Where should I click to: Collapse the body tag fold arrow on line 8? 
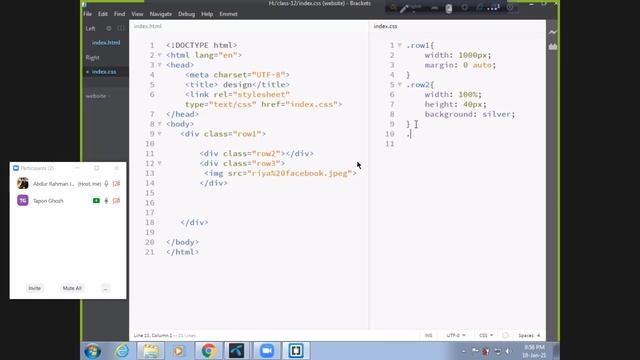[x=160, y=124]
